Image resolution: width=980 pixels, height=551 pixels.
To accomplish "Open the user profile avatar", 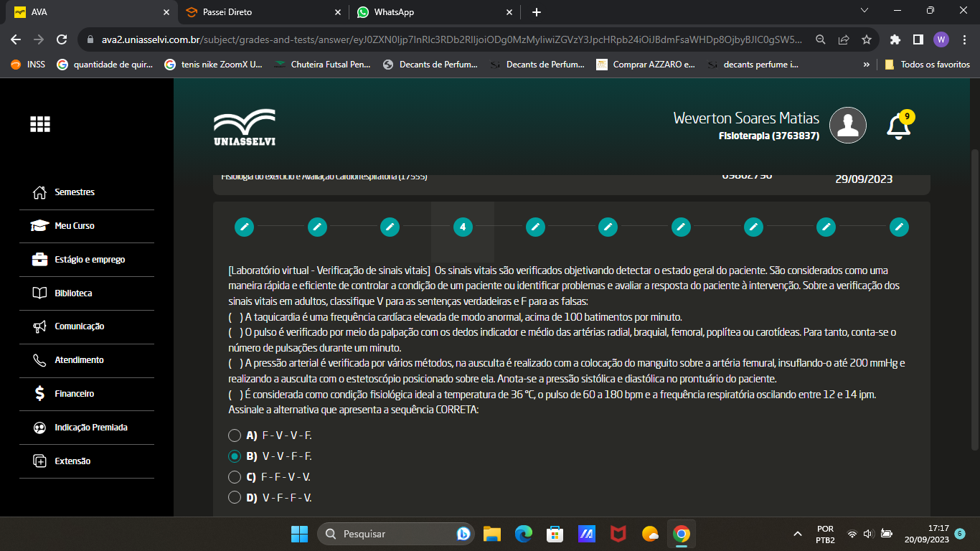I will [847, 126].
